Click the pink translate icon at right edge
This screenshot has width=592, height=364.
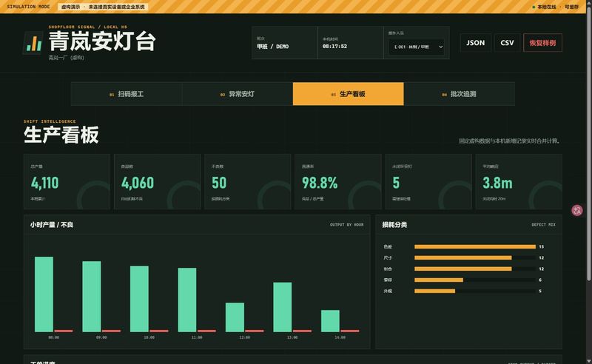(x=576, y=210)
